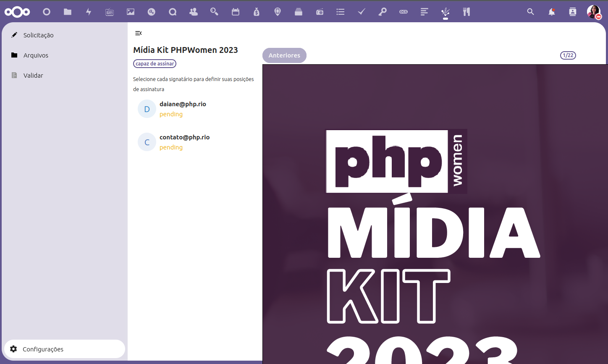Screen dimensions: 608x364
Task: Open the Radio app icon
Action: pyautogui.click(x=320, y=12)
